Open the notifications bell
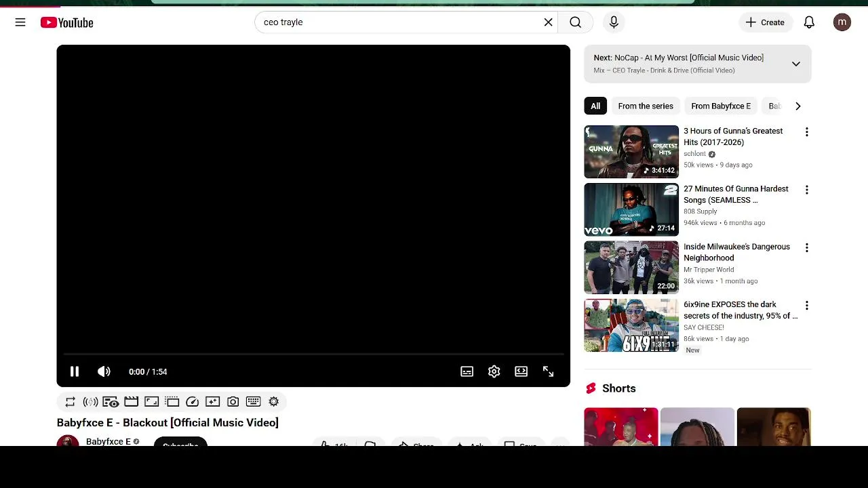Viewport: 868px width, 488px height. coord(809,22)
